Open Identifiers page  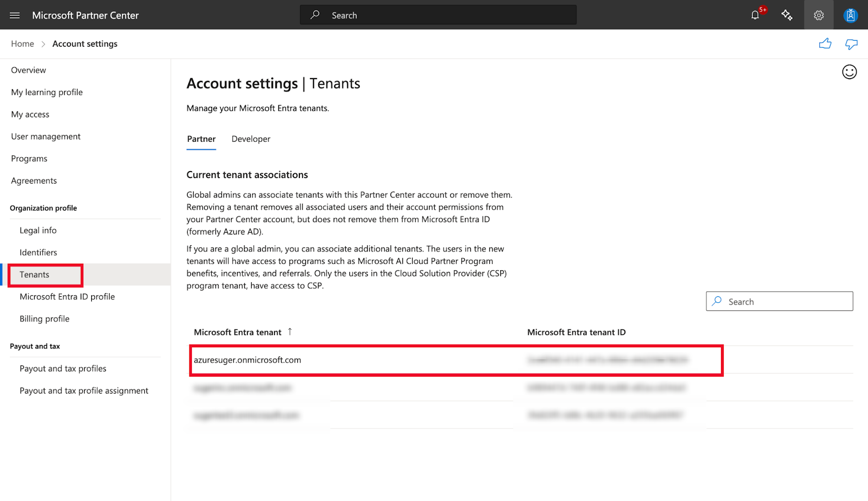coord(38,252)
